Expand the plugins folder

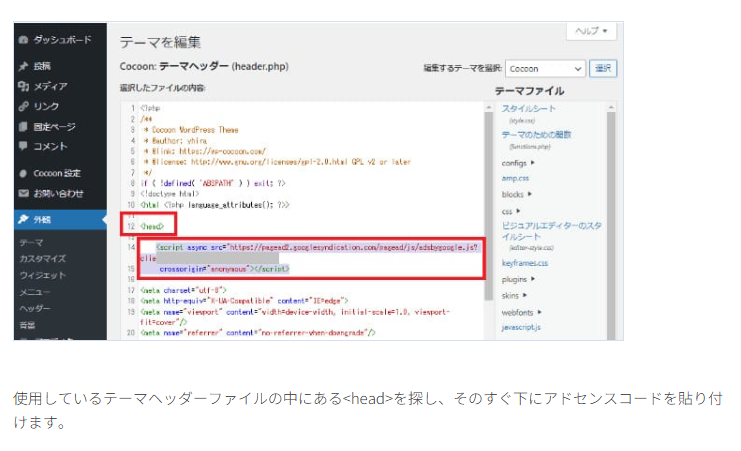[x=518, y=280]
